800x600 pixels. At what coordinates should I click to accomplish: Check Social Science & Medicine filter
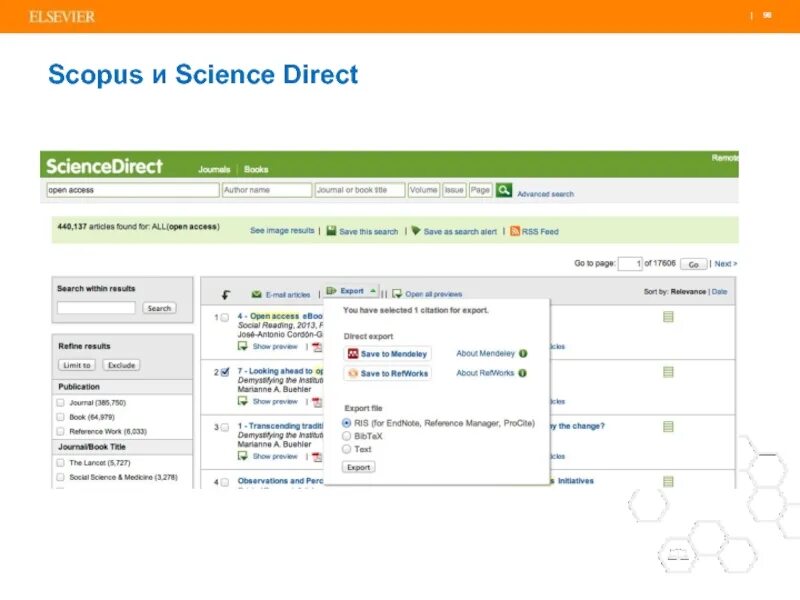(61, 478)
